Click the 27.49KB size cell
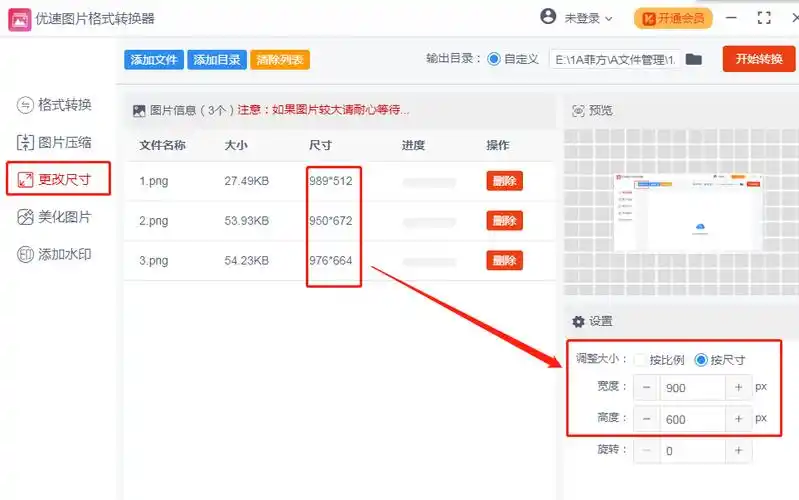Viewport: 799px width, 500px height. pos(247,181)
